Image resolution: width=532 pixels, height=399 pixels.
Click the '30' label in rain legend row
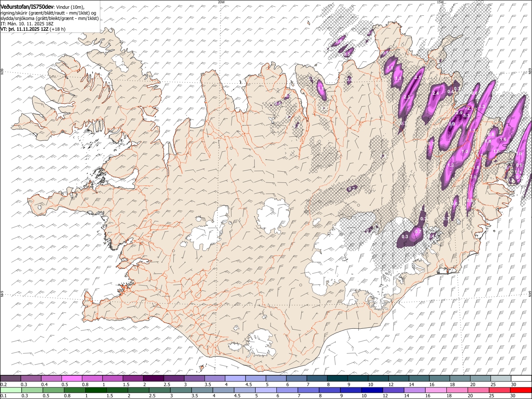pos(512,396)
